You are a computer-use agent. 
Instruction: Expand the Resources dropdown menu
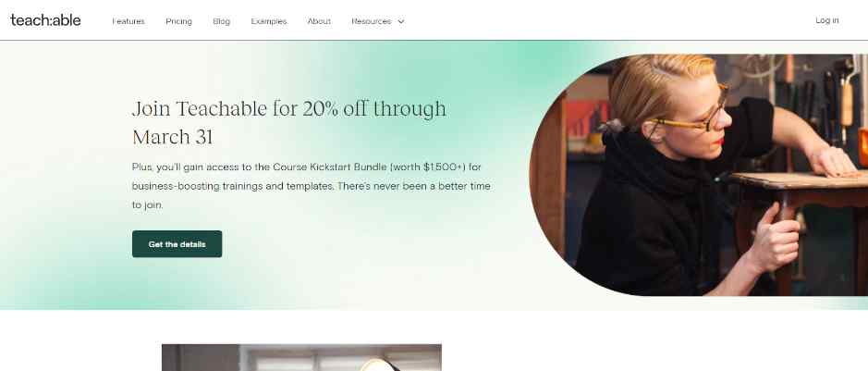pos(378,21)
